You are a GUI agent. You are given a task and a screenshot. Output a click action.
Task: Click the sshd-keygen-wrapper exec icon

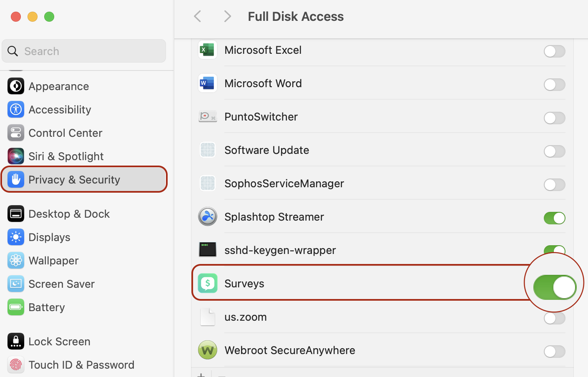[207, 250]
